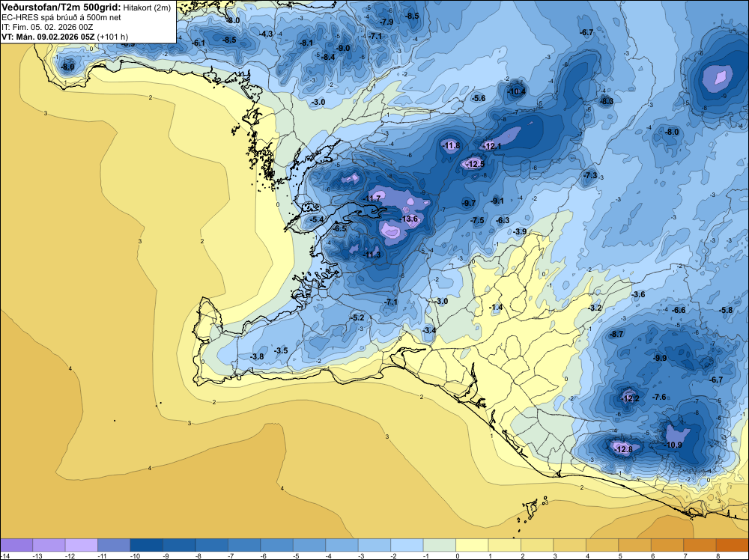Click the valid time VT: Mán. 09.02.2026 05Z
Image resolution: width=749 pixels, height=560 pixels.
click(x=48, y=37)
